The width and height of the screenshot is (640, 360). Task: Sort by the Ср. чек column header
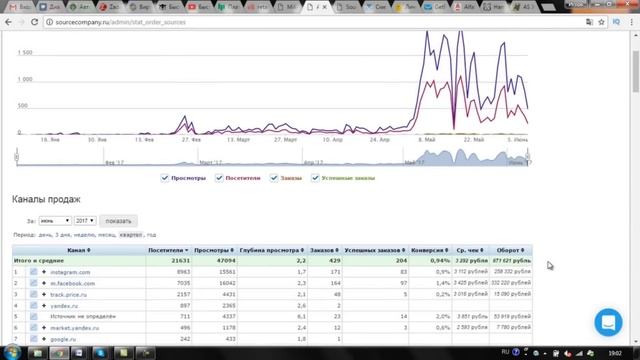(470, 250)
